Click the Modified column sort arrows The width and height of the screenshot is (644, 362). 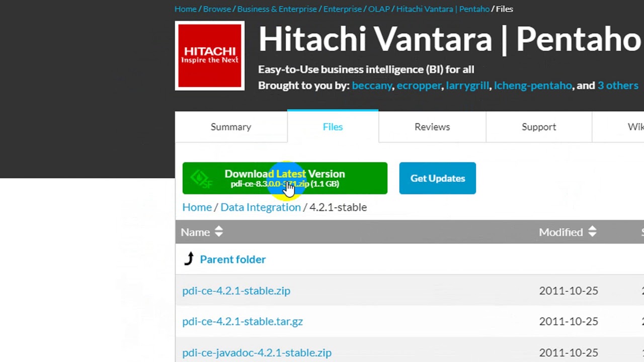point(592,232)
